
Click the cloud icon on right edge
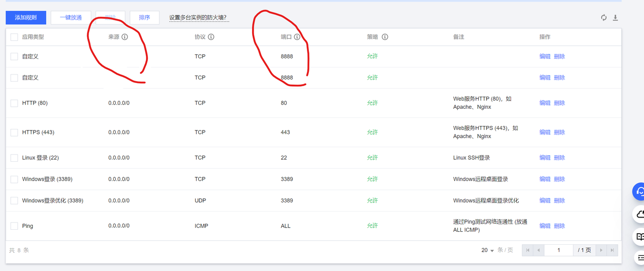(x=639, y=214)
